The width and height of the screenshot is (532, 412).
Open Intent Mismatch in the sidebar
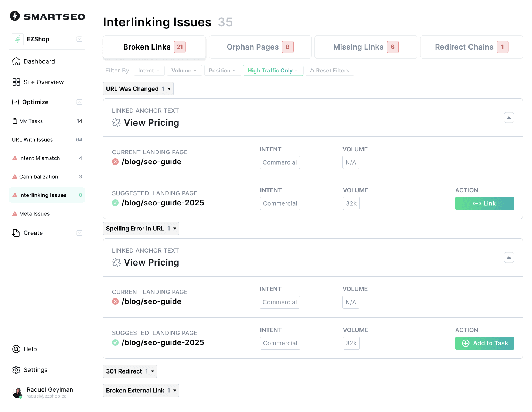click(47, 158)
